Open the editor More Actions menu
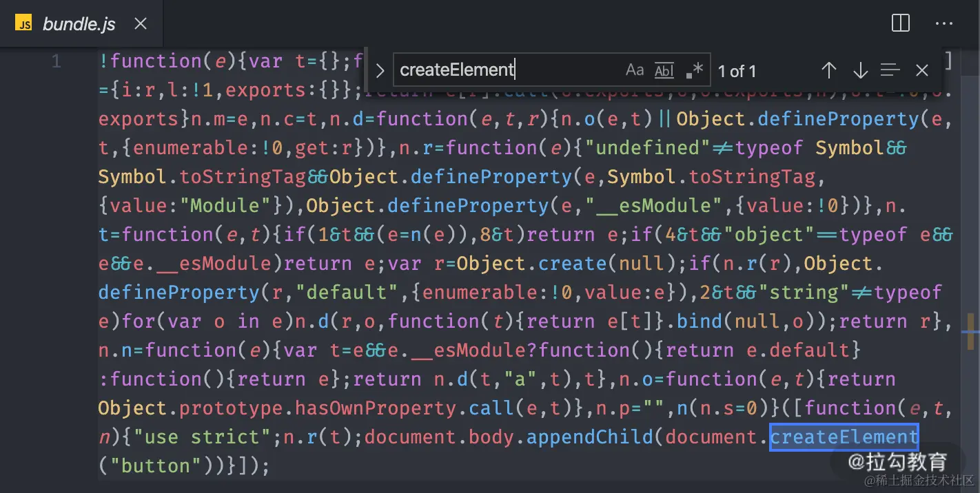Image resolution: width=980 pixels, height=493 pixels. tap(943, 23)
